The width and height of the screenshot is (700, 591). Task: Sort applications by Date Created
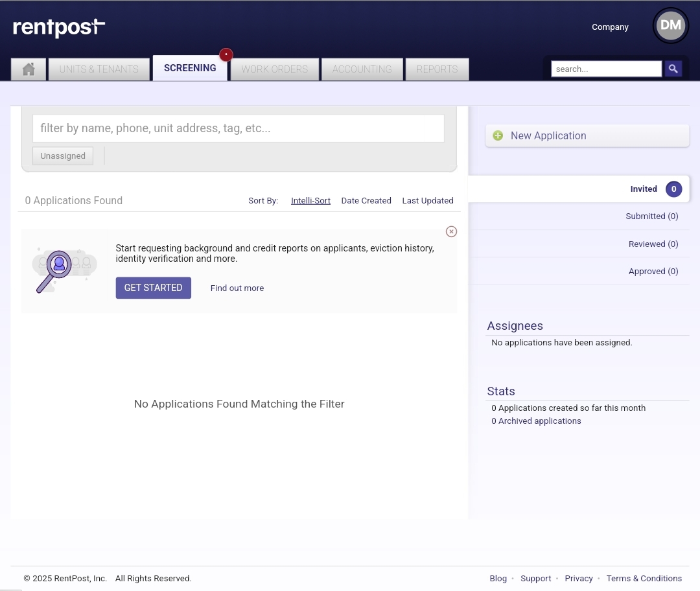[366, 201]
